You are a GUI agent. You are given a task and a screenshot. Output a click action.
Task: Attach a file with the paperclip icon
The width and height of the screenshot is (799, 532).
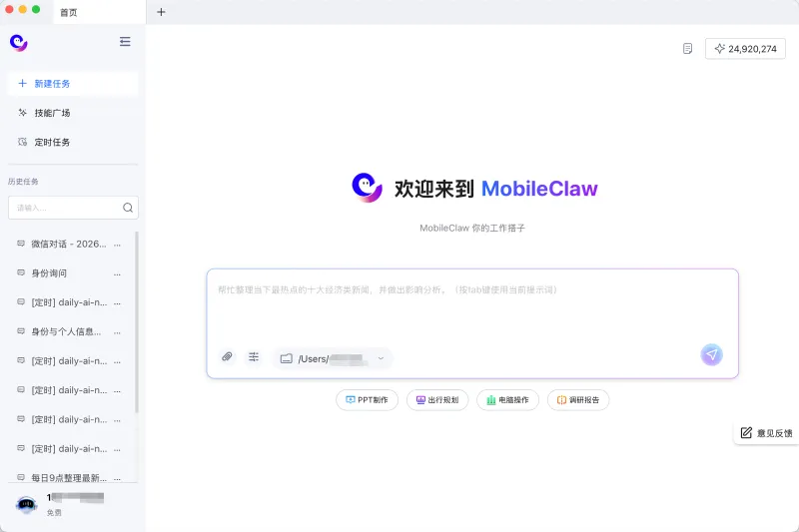pos(228,356)
